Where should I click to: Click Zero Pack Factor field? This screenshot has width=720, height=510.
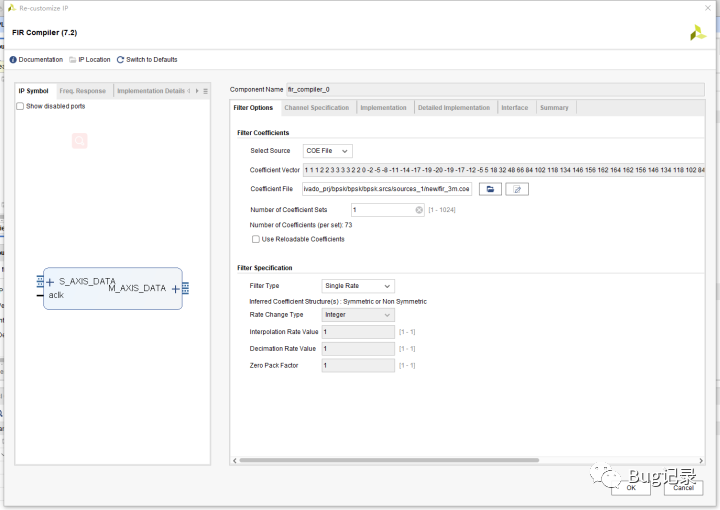(358, 366)
